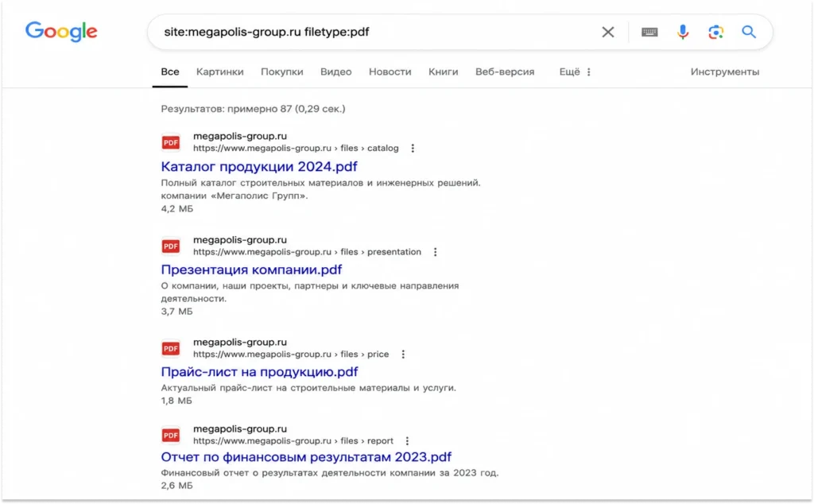This screenshot has height=504, width=814.
Task: Switch to the Веб-версия tab
Action: pyautogui.click(x=505, y=72)
